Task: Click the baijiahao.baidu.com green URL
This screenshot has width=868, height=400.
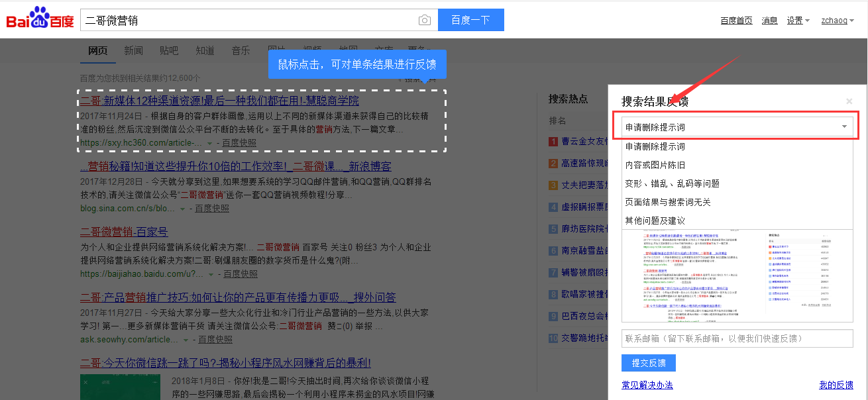Action: tap(142, 274)
